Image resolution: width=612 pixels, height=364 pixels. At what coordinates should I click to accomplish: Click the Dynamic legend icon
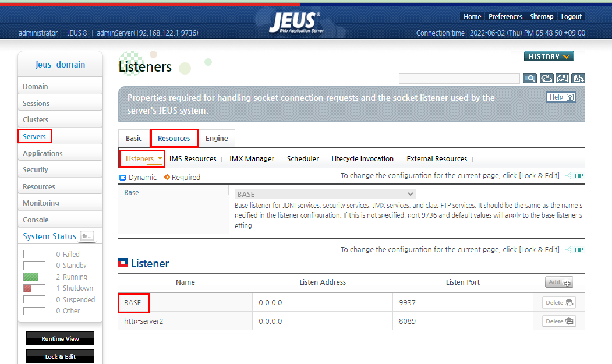click(x=122, y=177)
